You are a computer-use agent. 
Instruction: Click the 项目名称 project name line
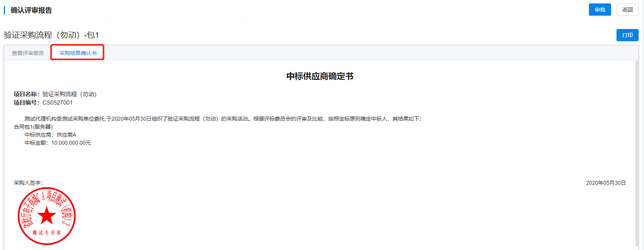click(x=55, y=94)
